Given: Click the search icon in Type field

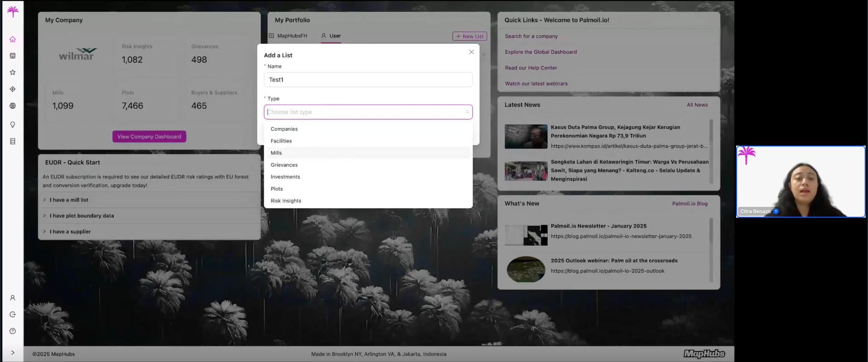Looking at the screenshot, I should pos(467,112).
